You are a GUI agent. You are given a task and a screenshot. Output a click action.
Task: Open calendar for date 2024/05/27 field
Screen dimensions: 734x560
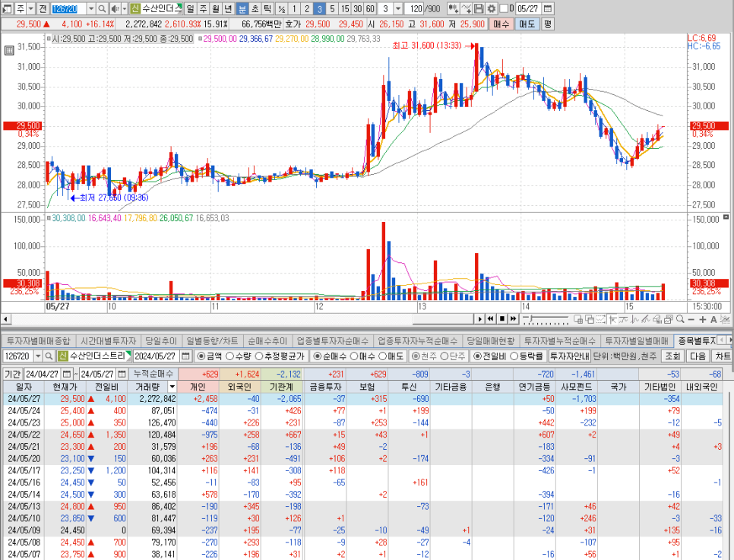pyautogui.click(x=186, y=356)
